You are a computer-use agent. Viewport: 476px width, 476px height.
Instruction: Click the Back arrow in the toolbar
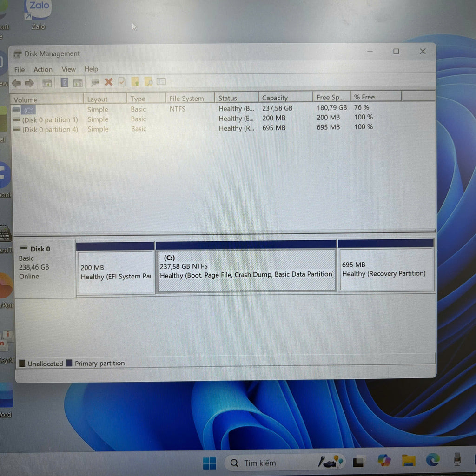(x=16, y=83)
